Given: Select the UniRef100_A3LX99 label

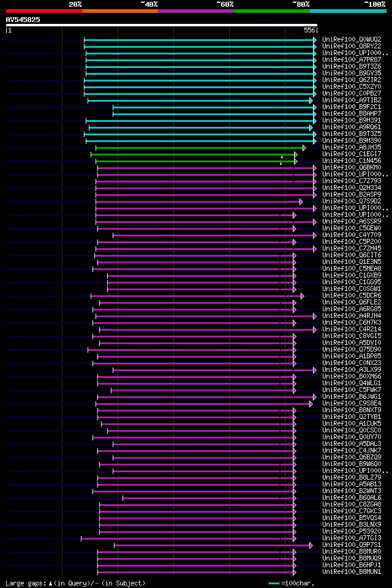Looking at the screenshot, I should click(352, 370).
